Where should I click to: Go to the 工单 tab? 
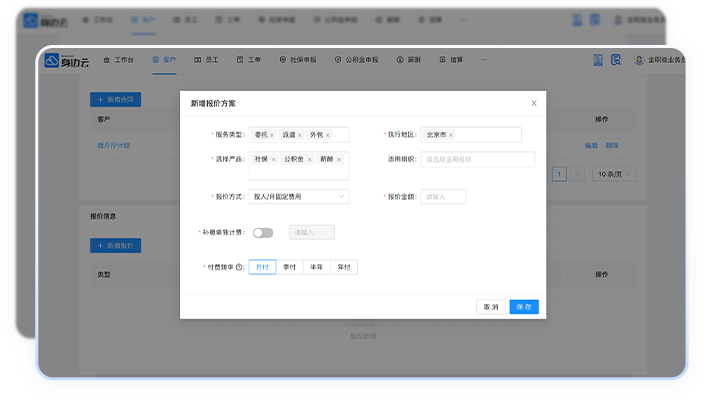(249, 59)
